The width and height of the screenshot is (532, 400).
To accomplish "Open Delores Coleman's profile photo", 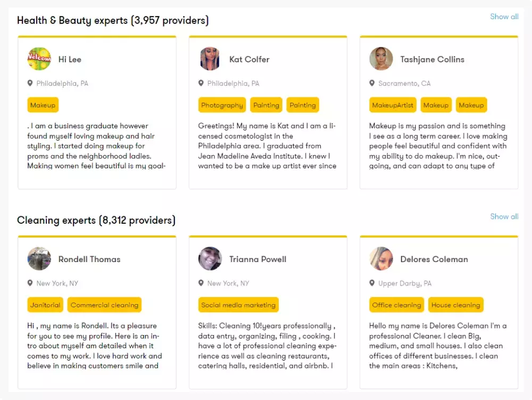I will tap(381, 259).
